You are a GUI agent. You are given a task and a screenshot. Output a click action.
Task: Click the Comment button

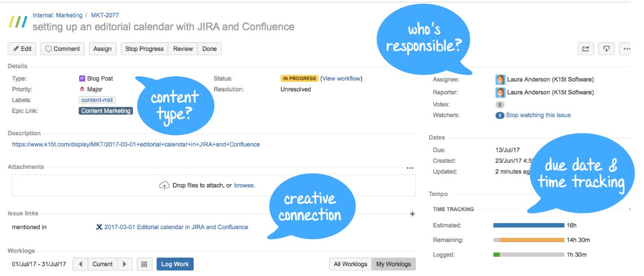coord(63,49)
